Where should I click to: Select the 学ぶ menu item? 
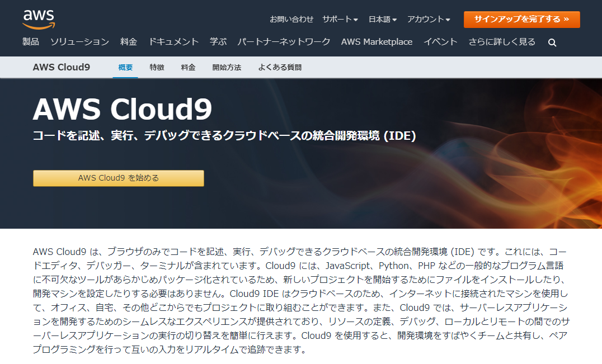218,42
